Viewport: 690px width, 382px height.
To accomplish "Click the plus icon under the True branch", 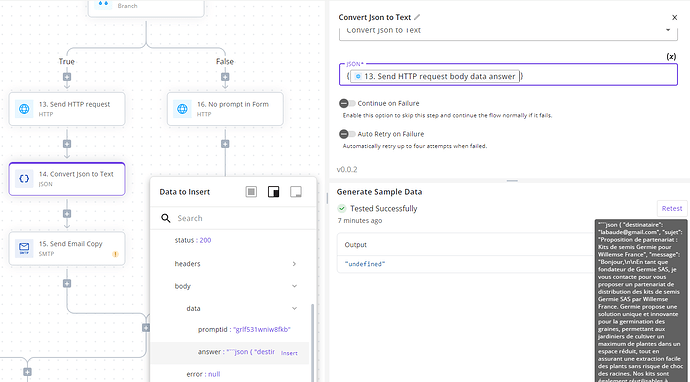I will pyautogui.click(x=67, y=77).
